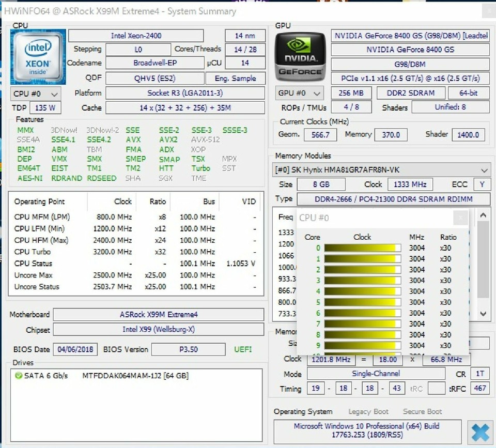Click the large blue X close button
496x448 pixels.
pos(480,432)
